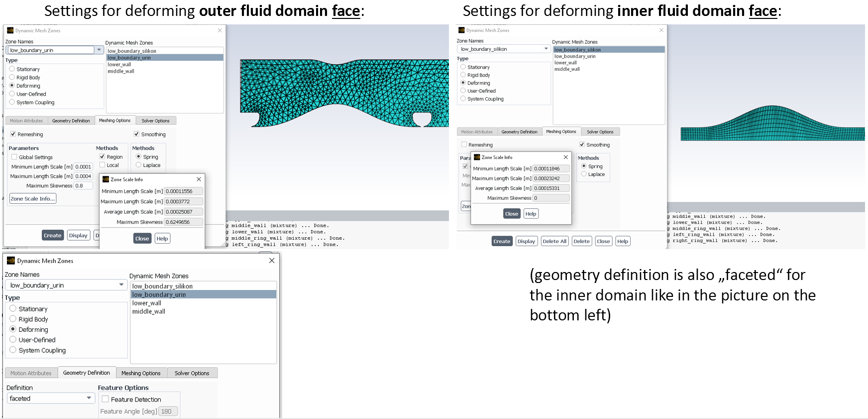Screen dimensions: 868x419
Task: Open Meshing Options tab in top-left dialog
Action: coord(114,120)
